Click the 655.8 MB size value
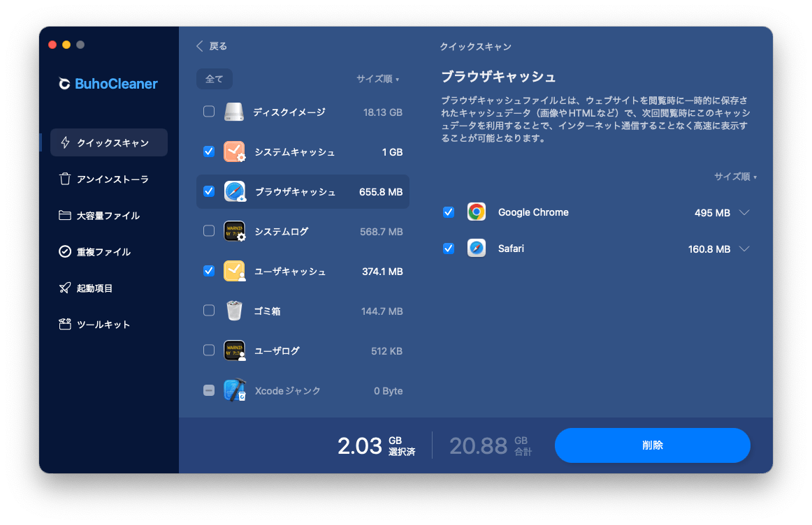This screenshot has width=812, height=525. [x=381, y=192]
